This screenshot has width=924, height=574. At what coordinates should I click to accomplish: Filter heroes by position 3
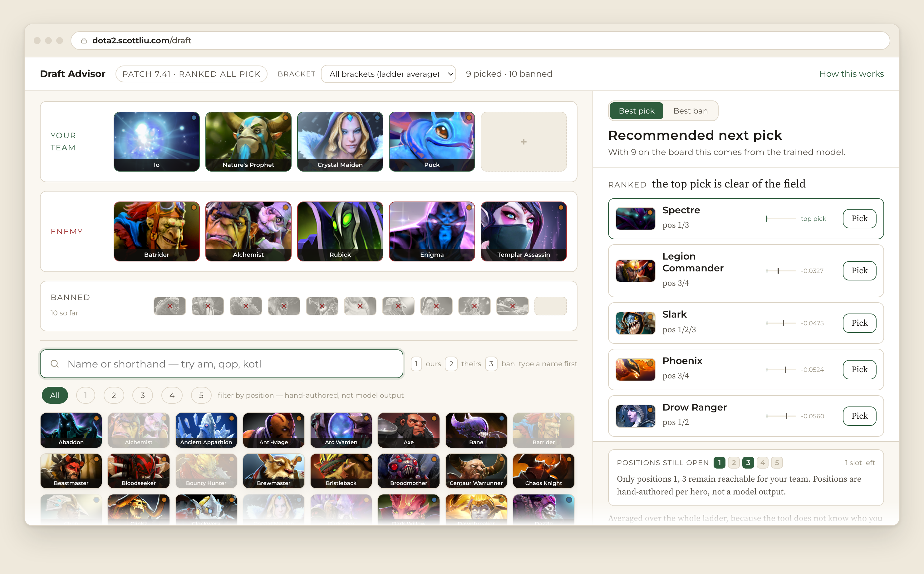[142, 395]
